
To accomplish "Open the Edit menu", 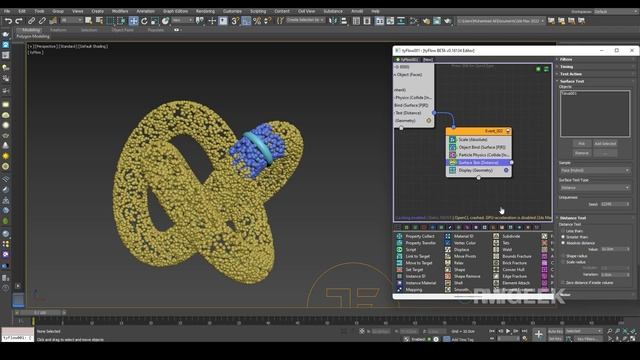I will pos(22,11).
